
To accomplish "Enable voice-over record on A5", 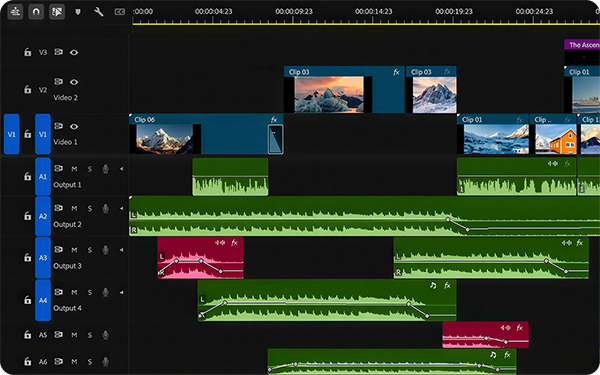I will [105, 335].
